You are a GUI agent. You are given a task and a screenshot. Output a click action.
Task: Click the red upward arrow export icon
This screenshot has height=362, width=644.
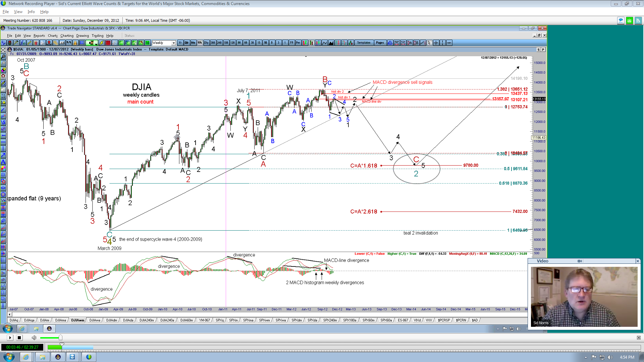point(49,43)
